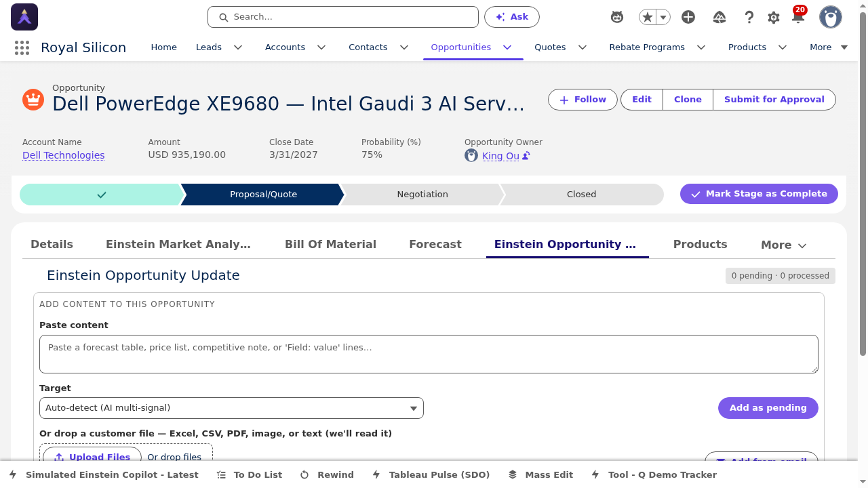The height and width of the screenshot is (488, 868).
Task: Go to the Home nav tab
Action: pos(163,47)
